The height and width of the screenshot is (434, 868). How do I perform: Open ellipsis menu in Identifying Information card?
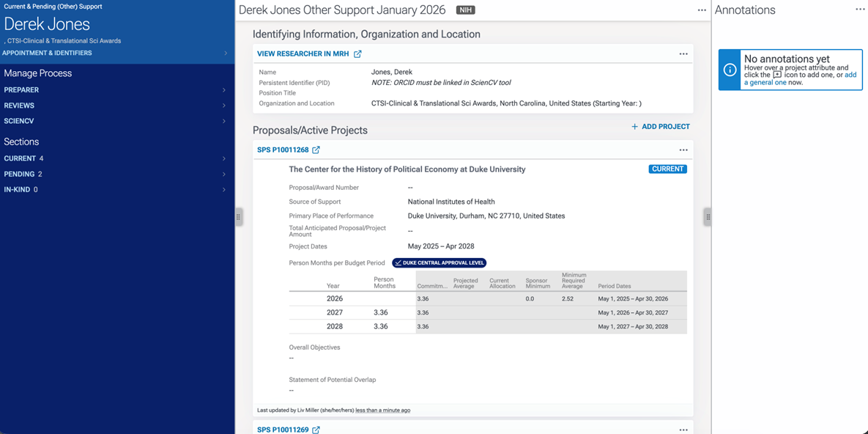pyautogui.click(x=683, y=54)
